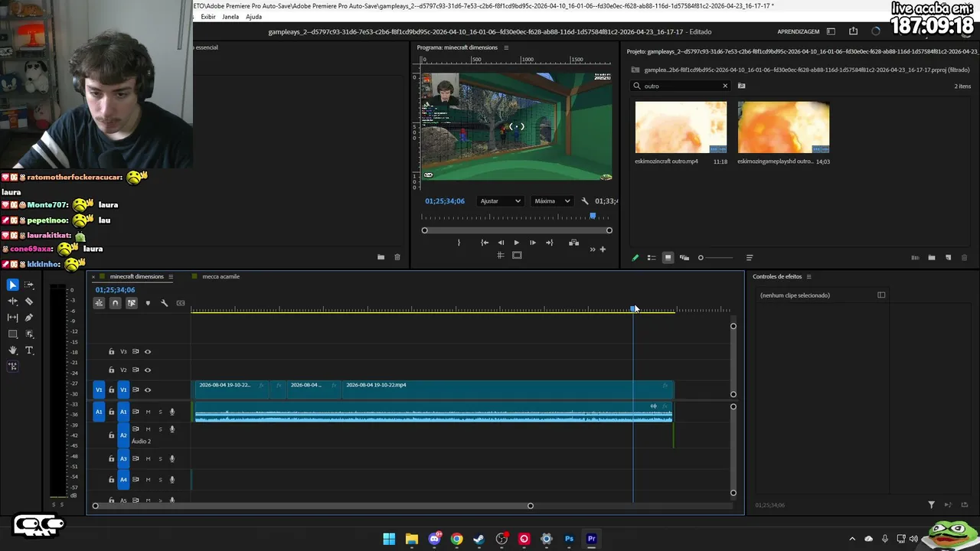The width and height of the screenshot is (980, 551).
Task: Go to Out point in Program Monitor
Action: [x=549, y=243]
